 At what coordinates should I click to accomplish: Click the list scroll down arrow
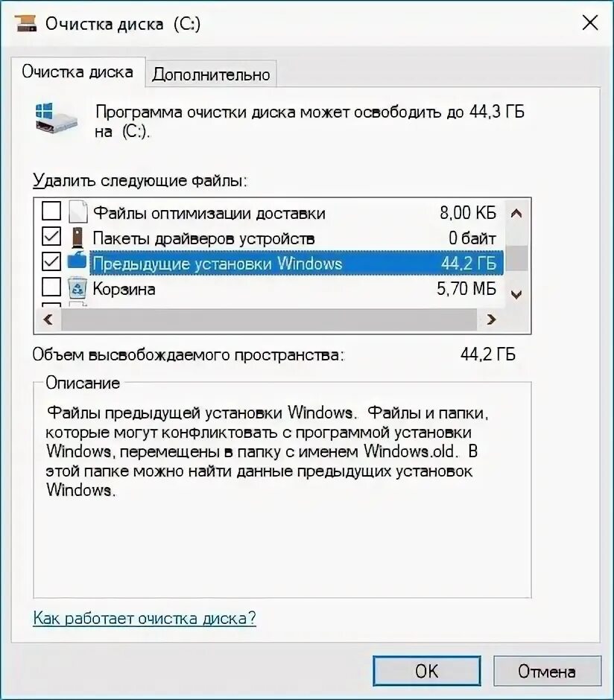click(516, 295)
